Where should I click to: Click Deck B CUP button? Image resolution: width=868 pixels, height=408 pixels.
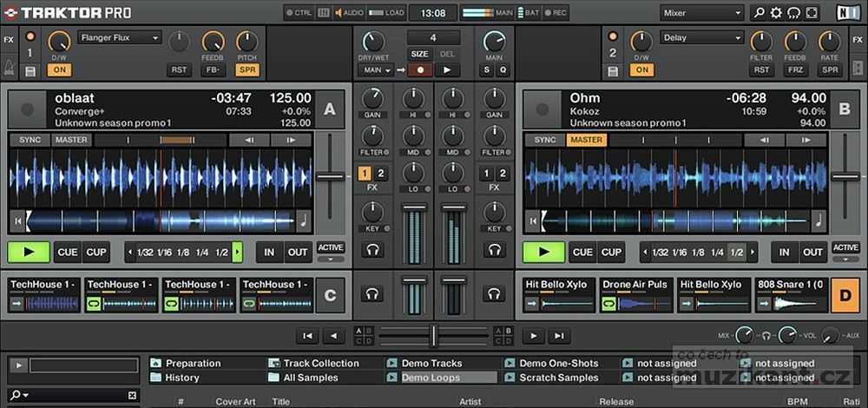(611, 252)
